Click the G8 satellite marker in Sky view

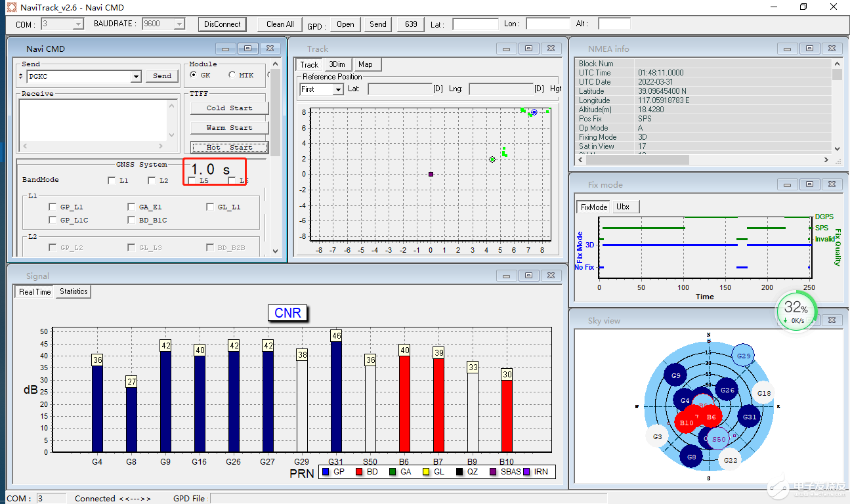pyautogui.click(x=691, y=456)
